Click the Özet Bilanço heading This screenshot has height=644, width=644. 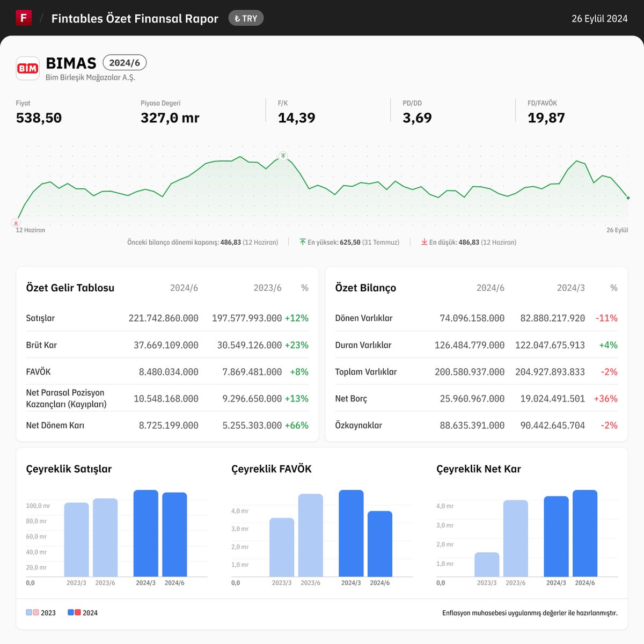tap(365, 288)
